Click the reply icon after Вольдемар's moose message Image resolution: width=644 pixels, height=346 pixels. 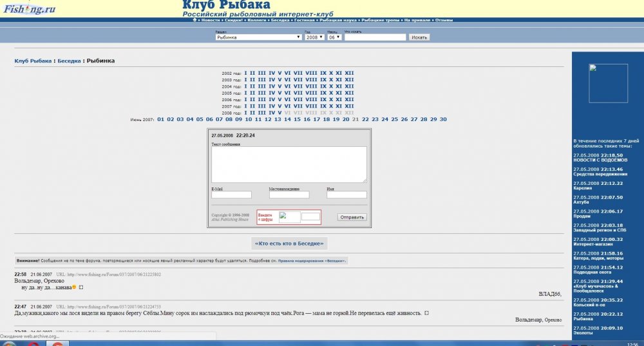(426, 313)
